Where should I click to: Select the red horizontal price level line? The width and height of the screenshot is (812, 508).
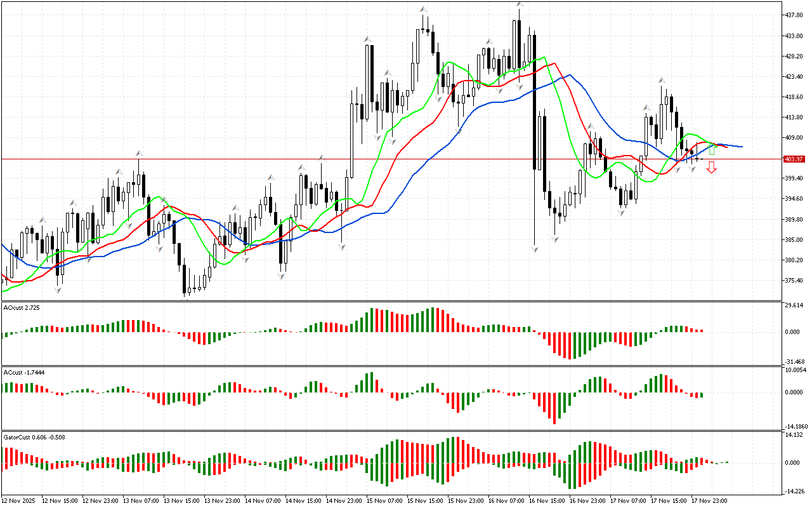[381, 159]
